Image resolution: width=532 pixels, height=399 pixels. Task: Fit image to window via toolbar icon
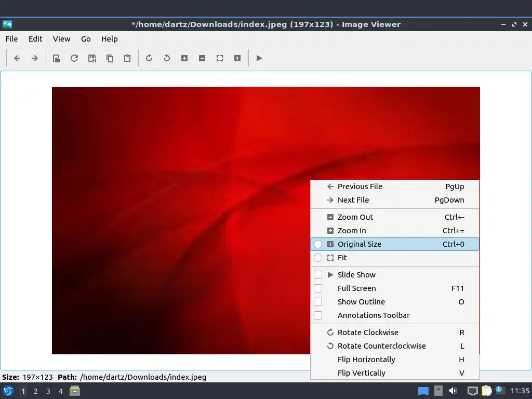pos(220,58)
